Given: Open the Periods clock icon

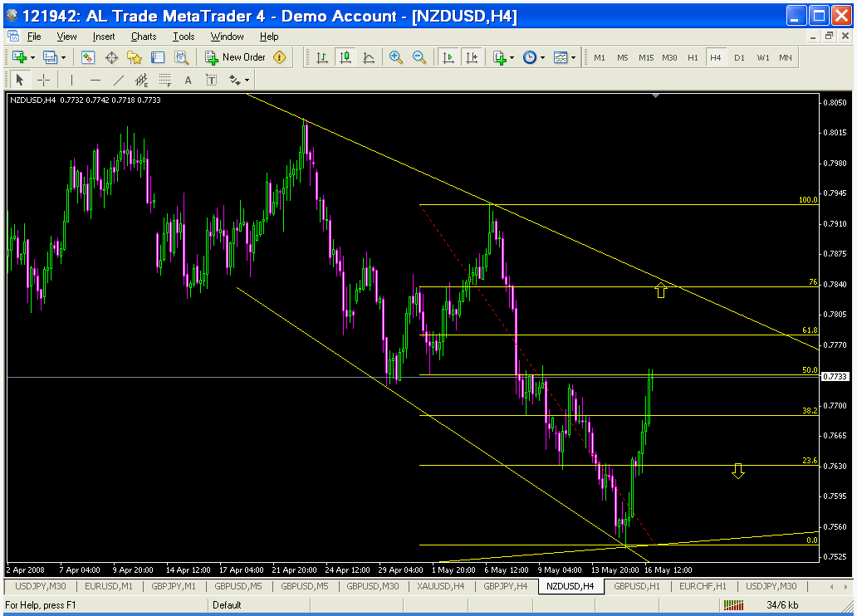Looking at the screenshot, I should tap(530, 57).
